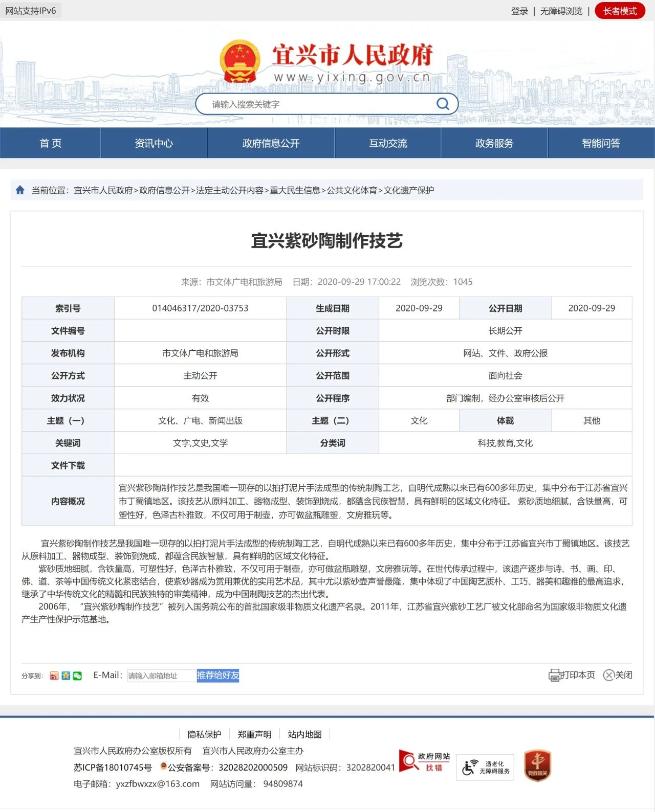Click the 主动公开 table cell
Image resolution: width=655 pixels, height=812 pixels.
click(200, 376)
